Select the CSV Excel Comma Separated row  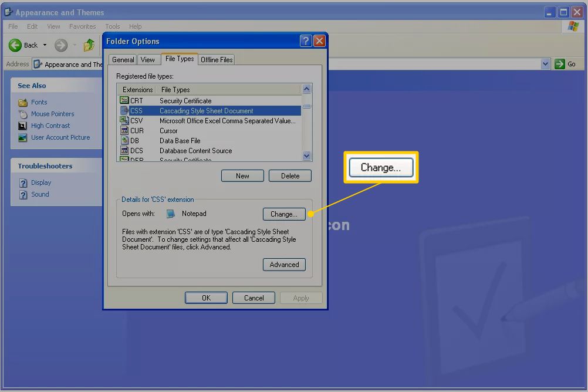210,121
